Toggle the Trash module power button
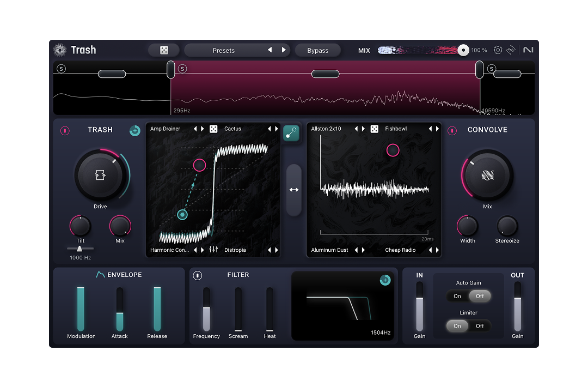The image size is (588, 387). pyautogui.click(x=65, y=130)
